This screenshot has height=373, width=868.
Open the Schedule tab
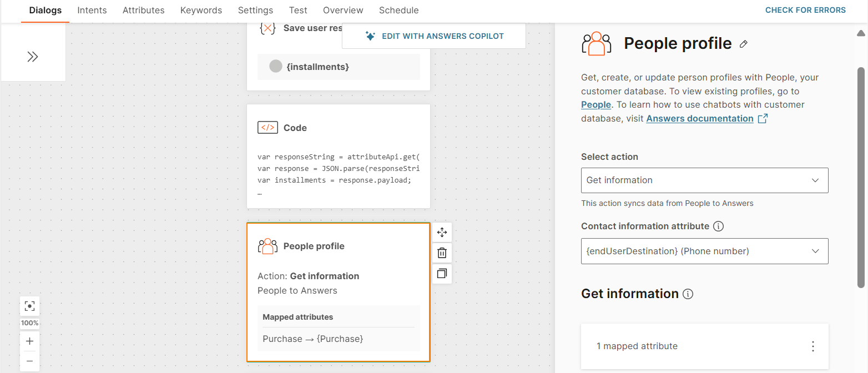click(399, 10)
